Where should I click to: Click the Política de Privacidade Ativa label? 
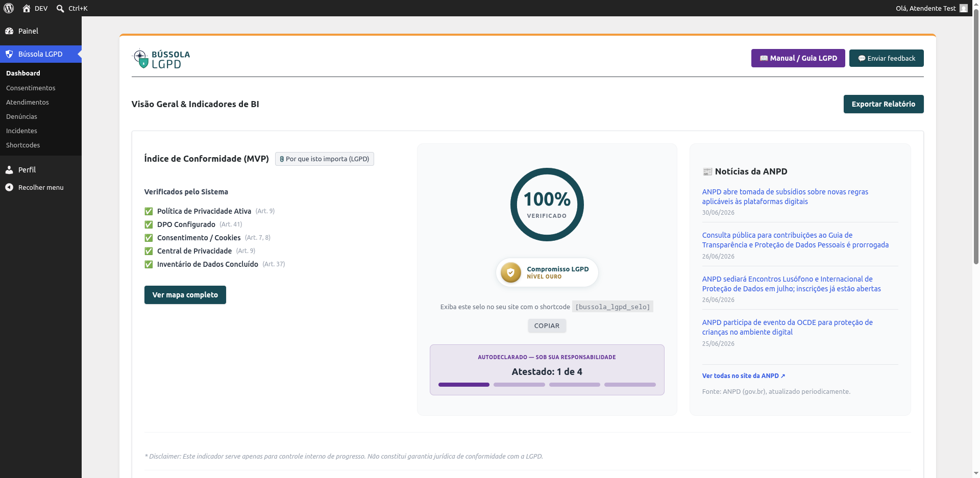pyautogui.click(x=204, y=211)
